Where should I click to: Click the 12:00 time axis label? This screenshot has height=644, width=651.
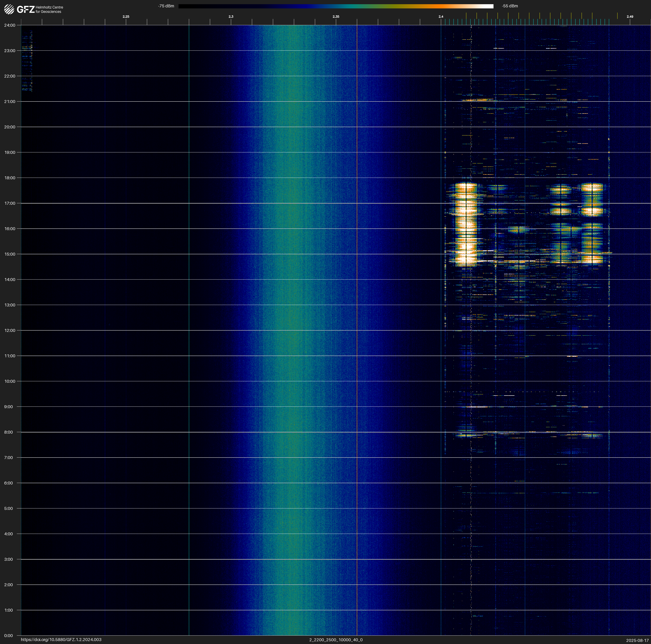[x=10, y=330]
